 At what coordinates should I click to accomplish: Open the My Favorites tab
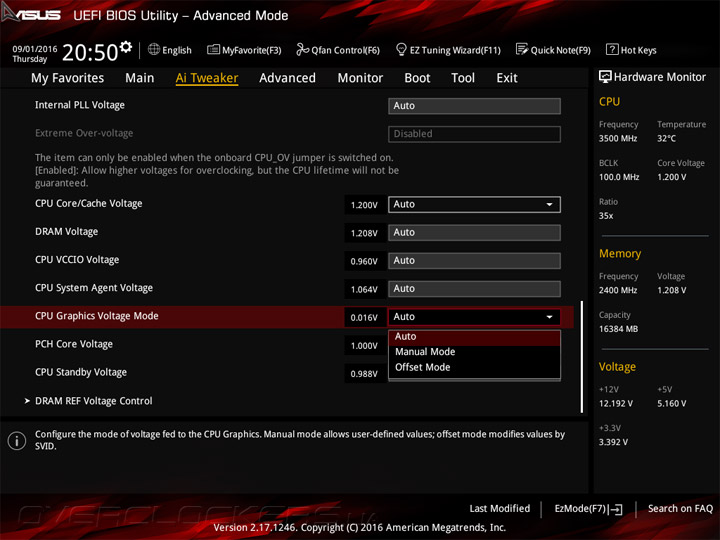pyautogui.click(x=68, y=78)
